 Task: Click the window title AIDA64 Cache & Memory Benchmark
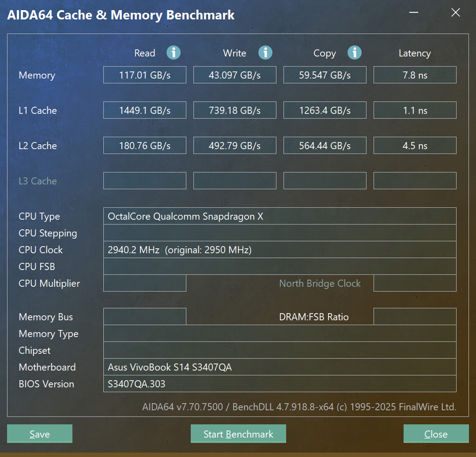121,15
